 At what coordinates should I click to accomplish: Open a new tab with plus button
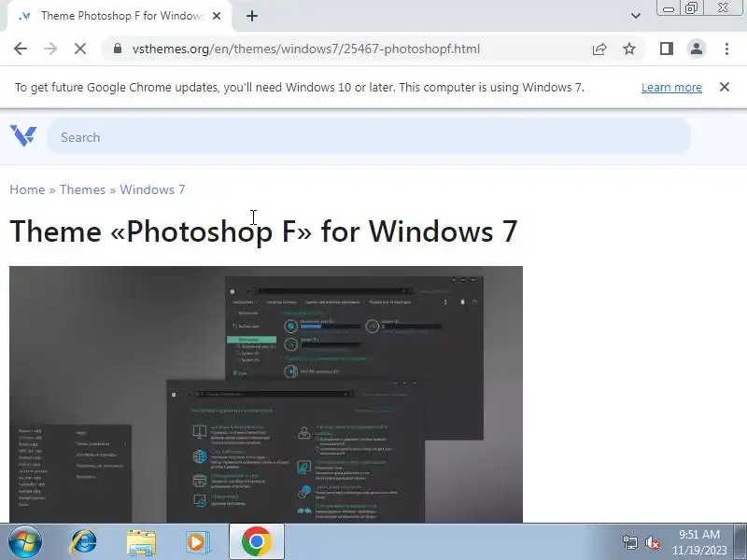(252, 16)
